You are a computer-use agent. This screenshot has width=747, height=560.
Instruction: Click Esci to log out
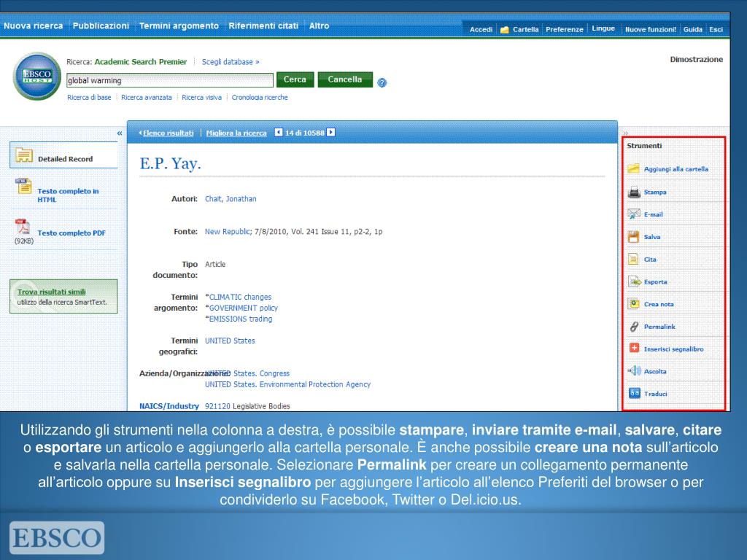pyautogui.click(x=716, y=29)
